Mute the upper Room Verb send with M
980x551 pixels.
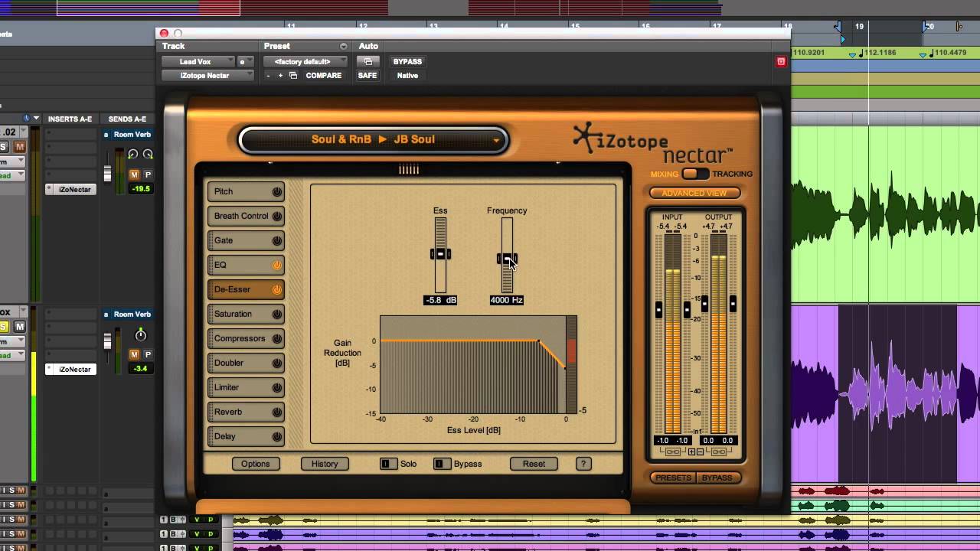point(134,174)
